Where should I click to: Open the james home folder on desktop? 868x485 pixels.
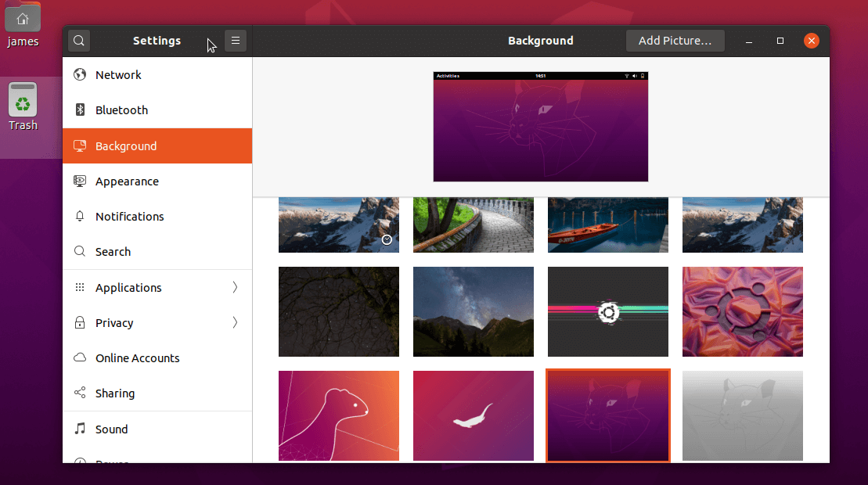point(23,26)
